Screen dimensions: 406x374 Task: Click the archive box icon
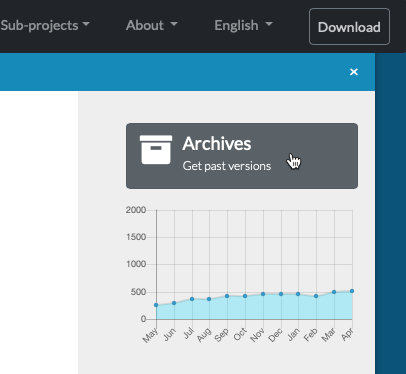[156, 150]
